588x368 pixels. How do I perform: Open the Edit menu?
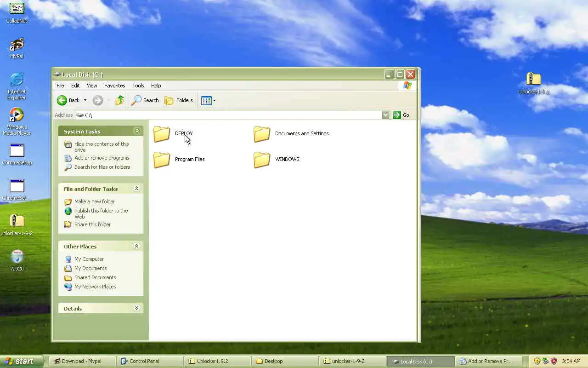coord(75,86)
